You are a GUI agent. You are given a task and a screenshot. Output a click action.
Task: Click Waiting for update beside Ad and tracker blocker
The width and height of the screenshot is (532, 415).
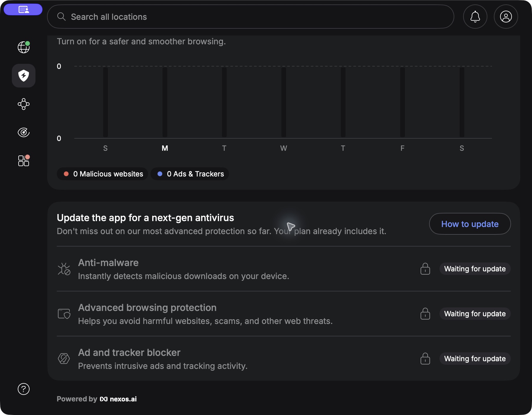coord(475,359)
